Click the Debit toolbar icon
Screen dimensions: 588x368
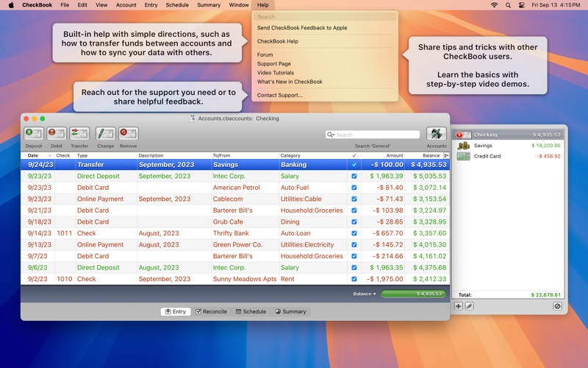[57, 134]
